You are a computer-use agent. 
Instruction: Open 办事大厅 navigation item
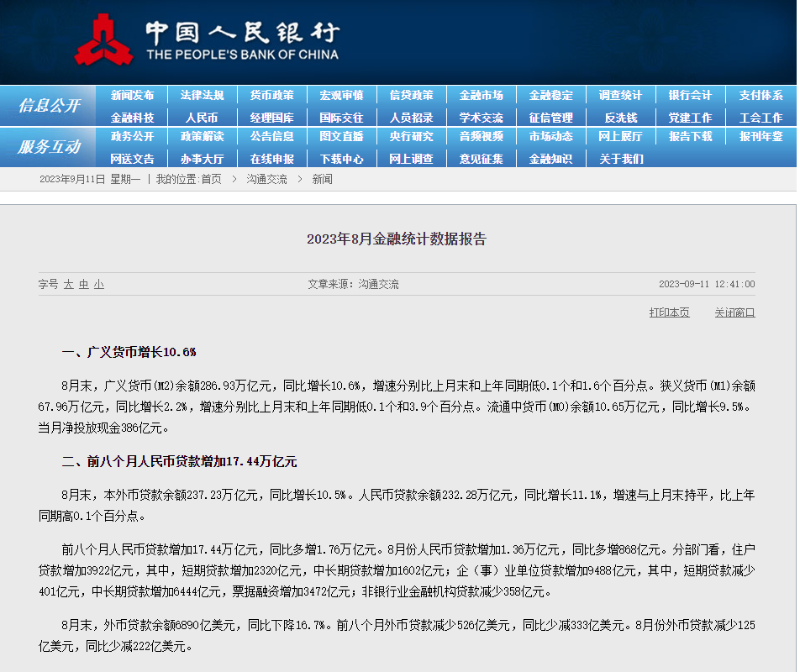(202, 159)
